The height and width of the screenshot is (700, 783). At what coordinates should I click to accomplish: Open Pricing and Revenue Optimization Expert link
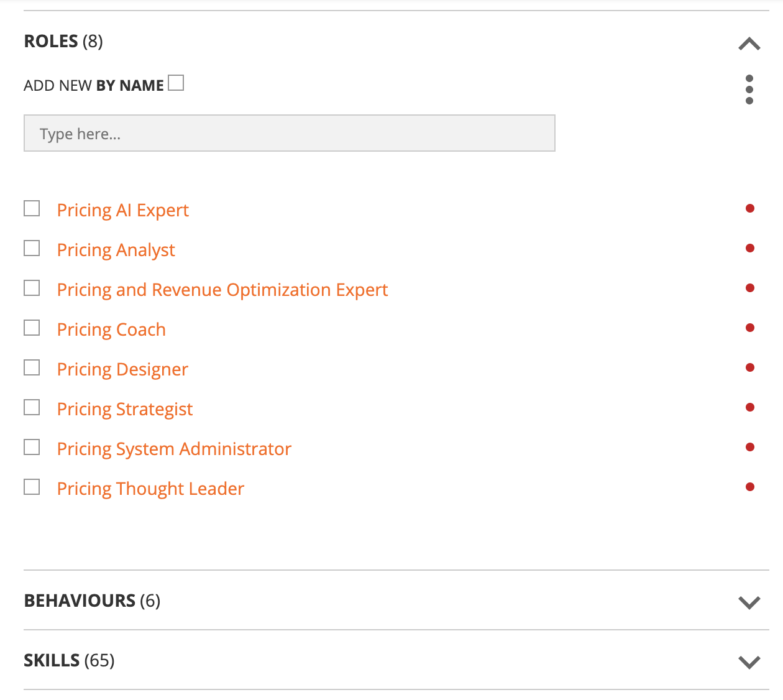pos(222,290)
